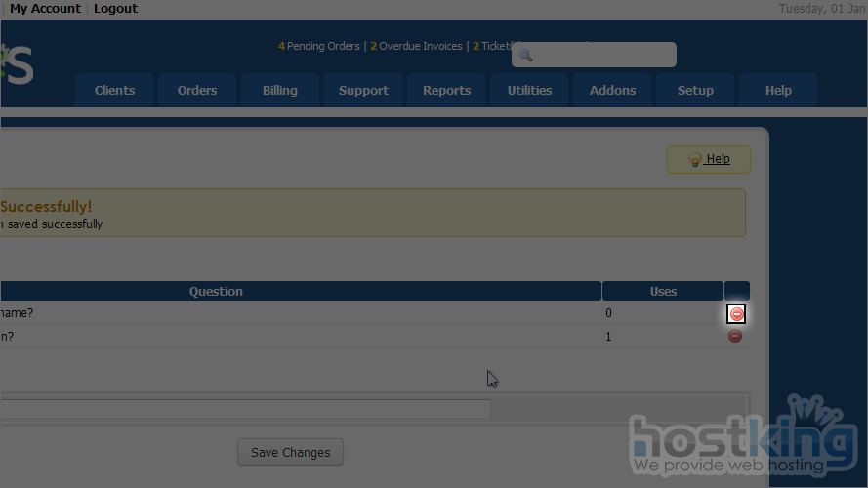This screenshot has height=488, width=868.
Task: Open the Orders menu
Action: click(x=197, y=91)
